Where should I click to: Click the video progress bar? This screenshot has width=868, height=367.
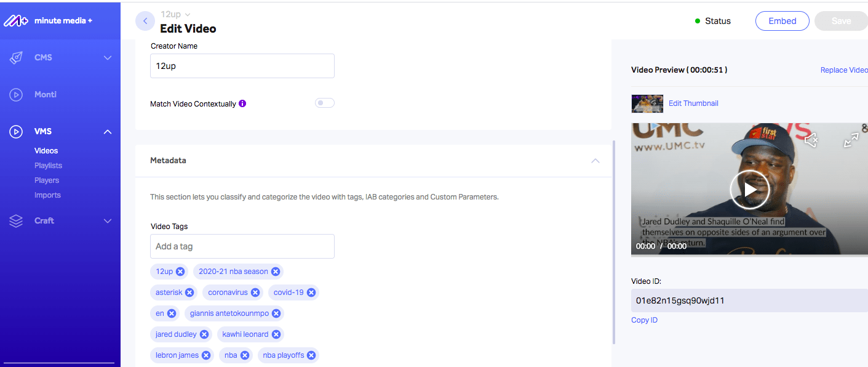[x=749, y=255]
